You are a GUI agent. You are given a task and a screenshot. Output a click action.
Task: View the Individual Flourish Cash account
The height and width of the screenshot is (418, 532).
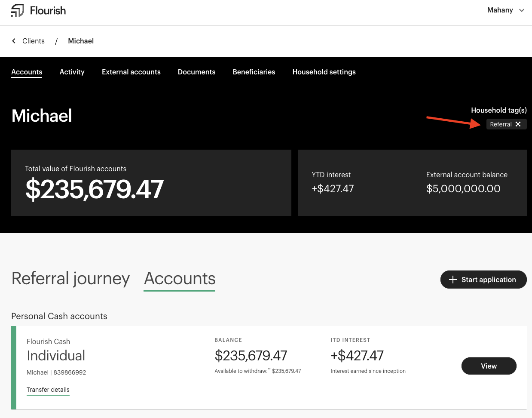(489, 366)
